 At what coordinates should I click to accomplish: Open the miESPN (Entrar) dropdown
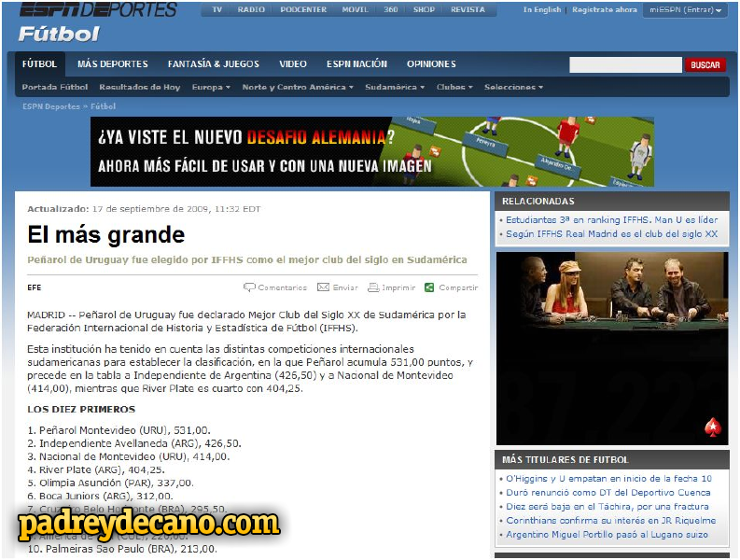[686, 9]
